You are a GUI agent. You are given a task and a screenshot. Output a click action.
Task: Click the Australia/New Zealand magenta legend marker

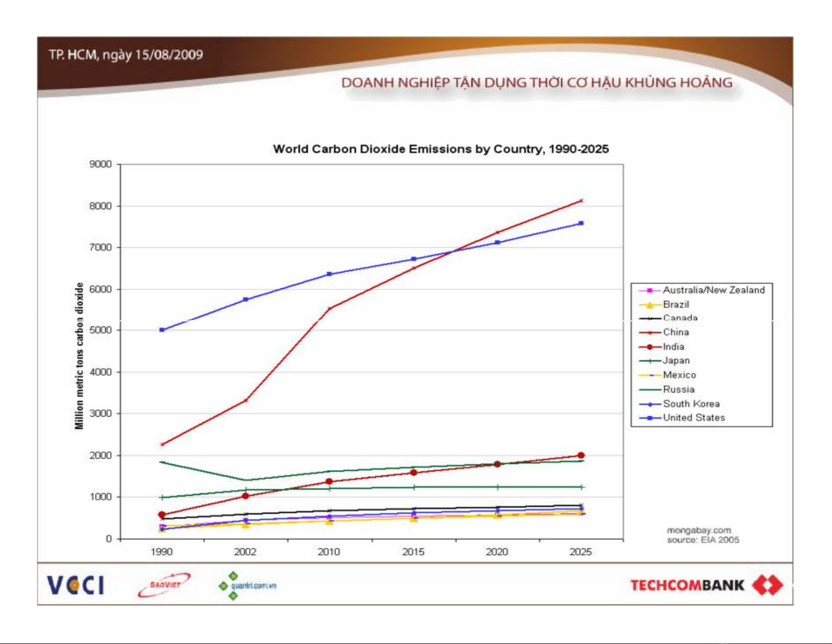pos(650,290)
